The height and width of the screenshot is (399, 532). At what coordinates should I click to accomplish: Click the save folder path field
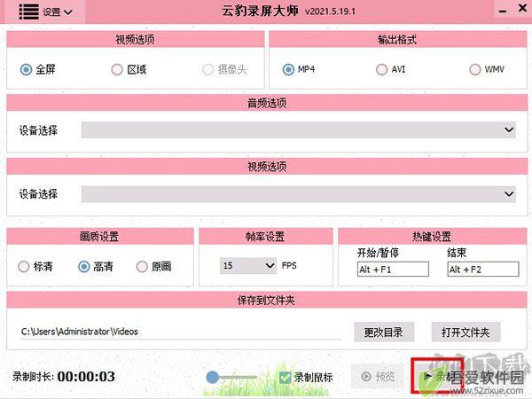(x=181, y=332)
